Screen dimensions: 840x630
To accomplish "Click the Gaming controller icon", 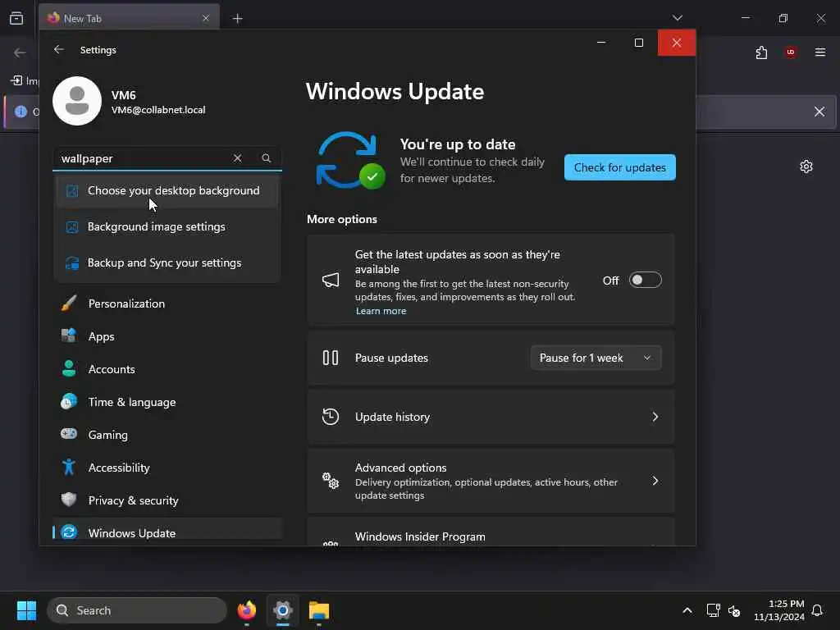I will click(69, 433).
